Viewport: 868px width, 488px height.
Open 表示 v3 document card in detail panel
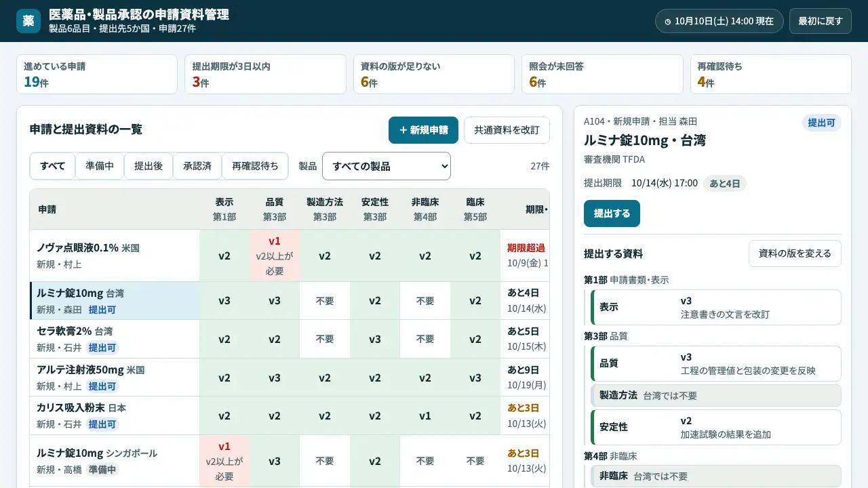coord(716,308)
